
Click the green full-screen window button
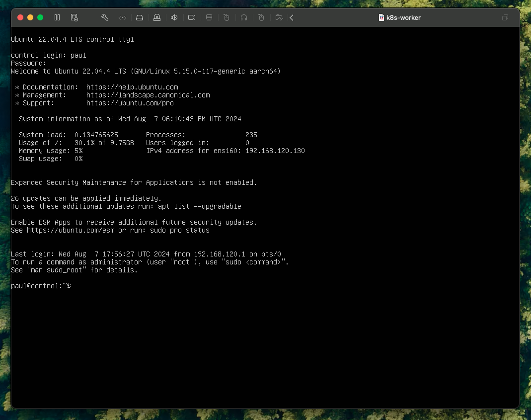[40, 17]
